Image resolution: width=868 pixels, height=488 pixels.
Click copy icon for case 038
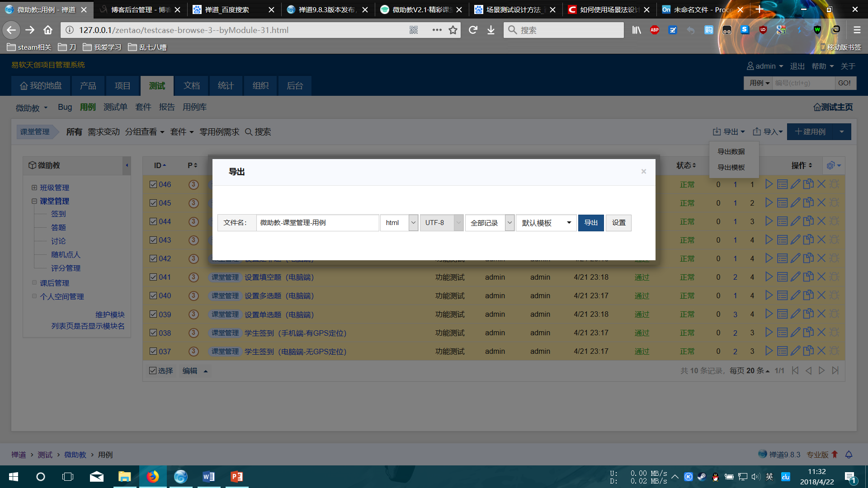(x=808, y=333)
